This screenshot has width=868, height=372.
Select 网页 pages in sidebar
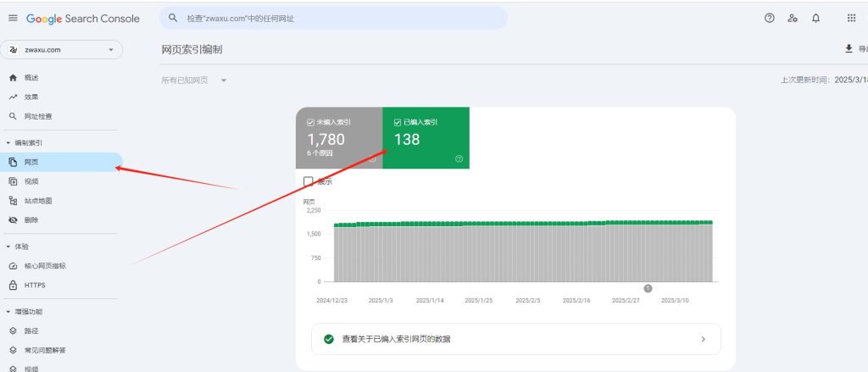pos(61,162)
